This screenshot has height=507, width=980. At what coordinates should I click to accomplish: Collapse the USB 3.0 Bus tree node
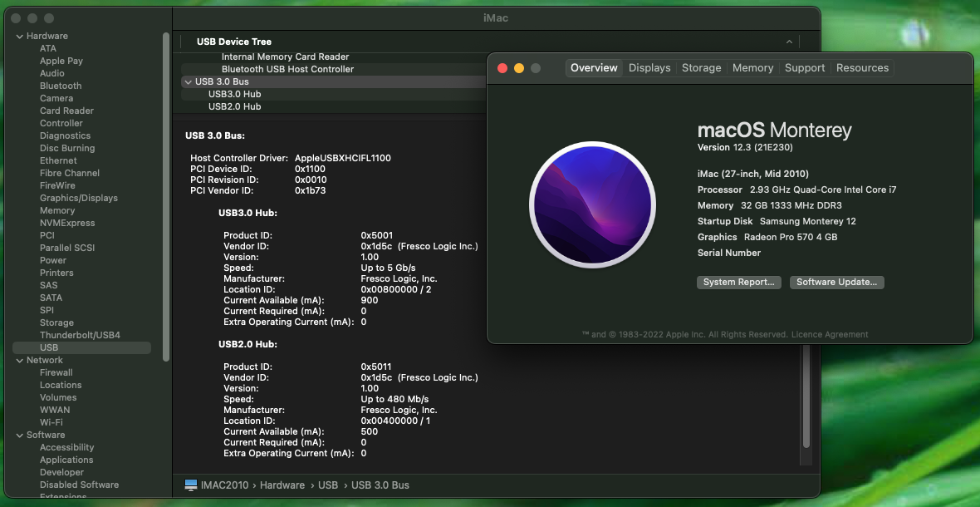pyautogui.click(x=188, y=82)
